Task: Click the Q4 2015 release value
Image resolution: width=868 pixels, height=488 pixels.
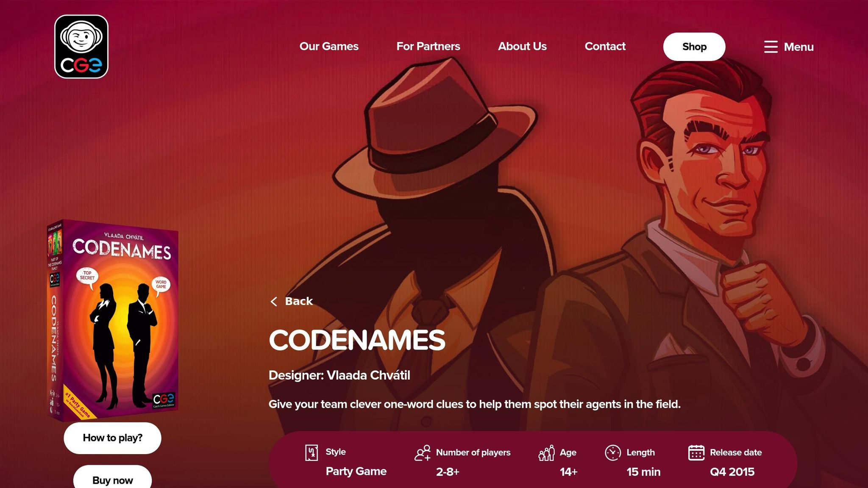Action: pos(732,472)
